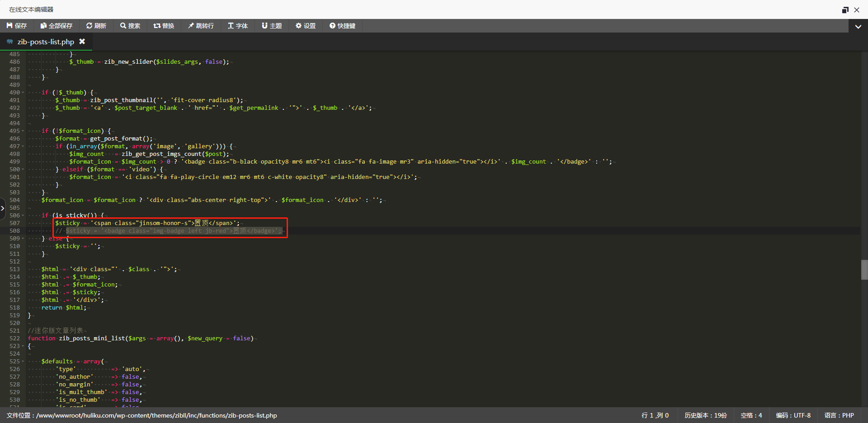Viewport: 868px width, 423px height.
Task: Open the Replace (替换) tool
Action: pyautogui.click(x=164, y=26)
